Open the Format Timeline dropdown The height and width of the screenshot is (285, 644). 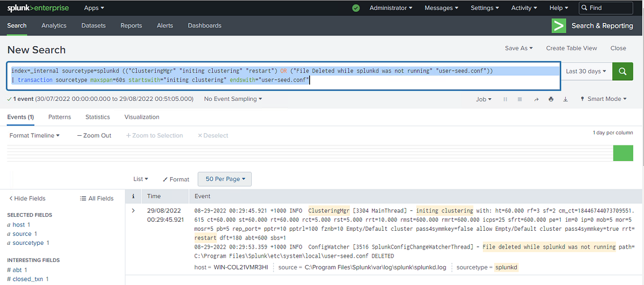click(x=34, y=136)
